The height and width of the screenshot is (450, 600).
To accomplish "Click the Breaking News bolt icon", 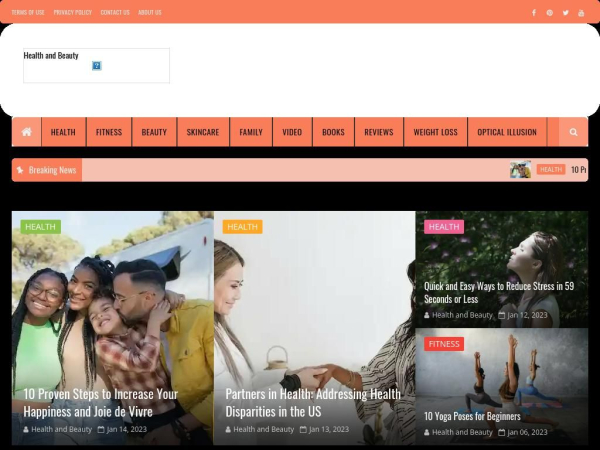I will [20, 170].
